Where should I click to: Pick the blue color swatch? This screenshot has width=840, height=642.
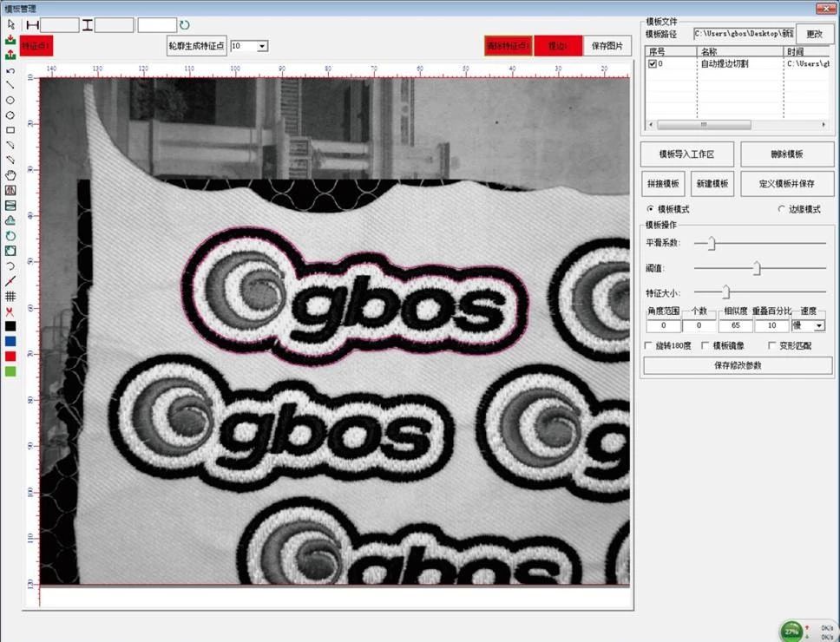tap(10, 341)
